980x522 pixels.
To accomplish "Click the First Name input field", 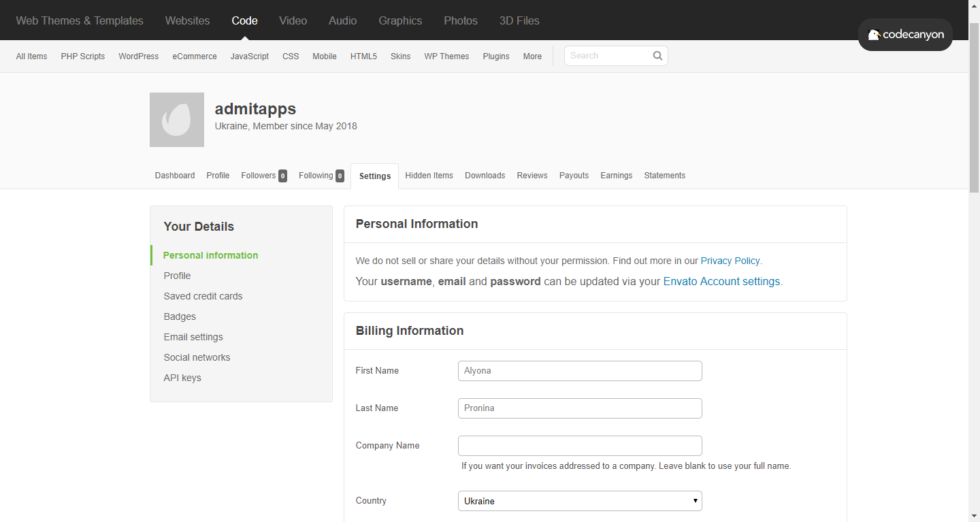I will (x=579, y=370).
